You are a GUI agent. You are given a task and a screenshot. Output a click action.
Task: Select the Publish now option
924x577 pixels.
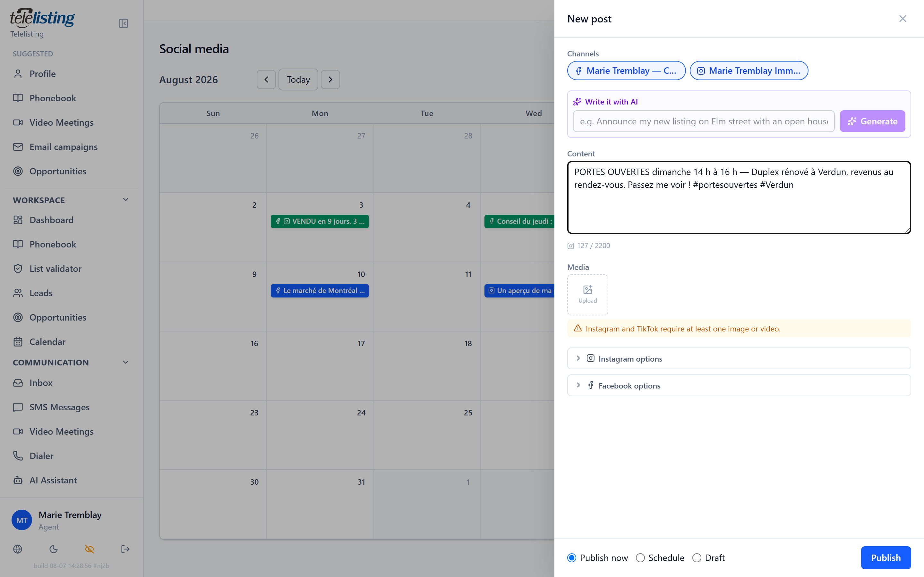[x=572, y=558]
